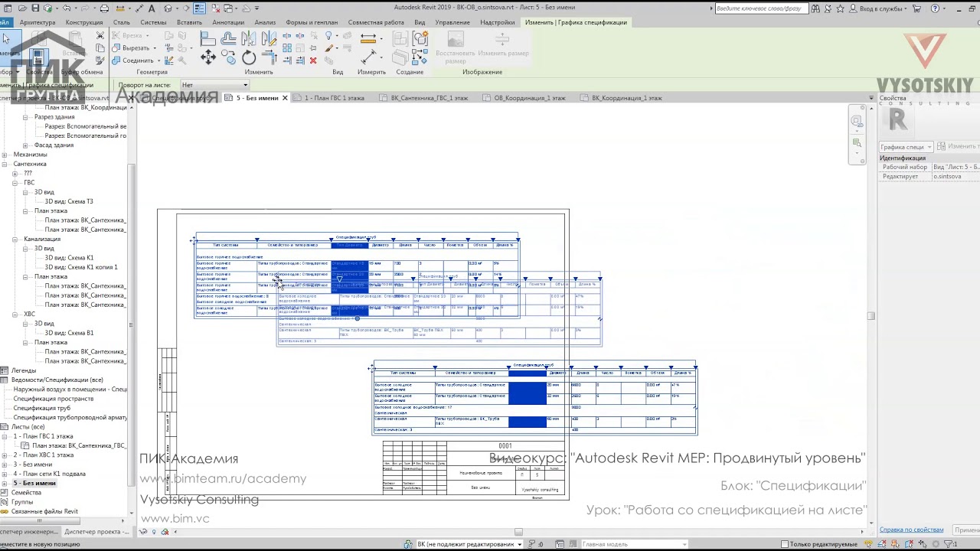Select the Copy tool in Modify panel

pyautogui.click(x=228, y=57)
